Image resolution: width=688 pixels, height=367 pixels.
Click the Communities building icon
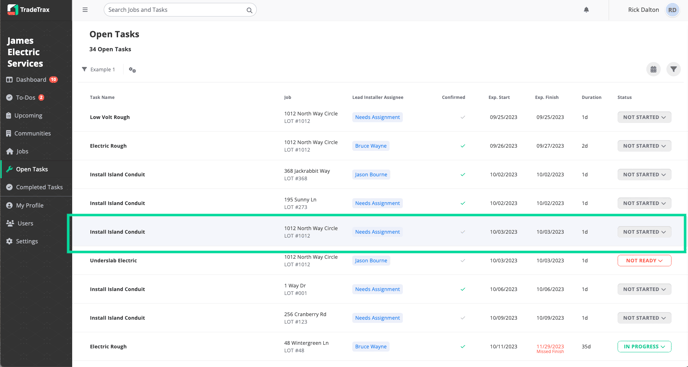click(x=9, y=133)
